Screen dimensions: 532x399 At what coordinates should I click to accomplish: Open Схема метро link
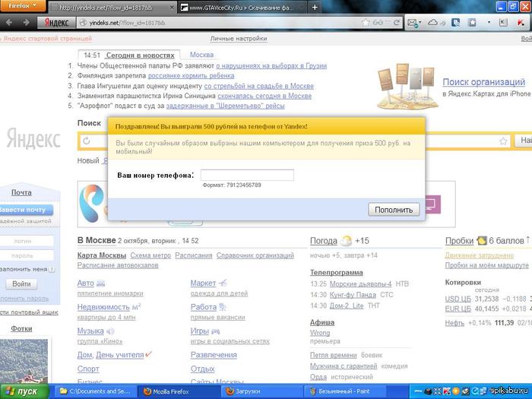click(x=150, y=255)
